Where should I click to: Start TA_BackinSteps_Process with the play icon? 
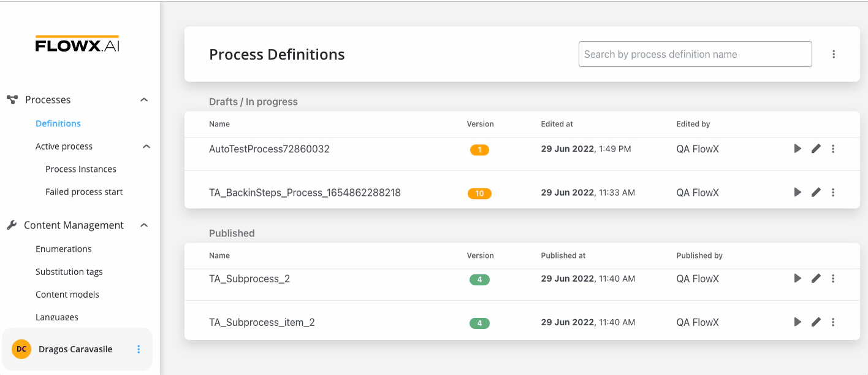(798, 192)
